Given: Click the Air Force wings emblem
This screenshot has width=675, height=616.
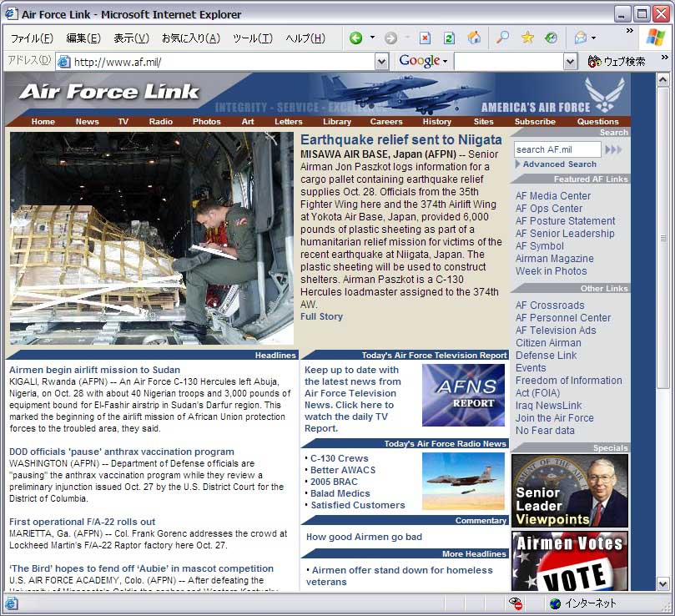Looking at the screenshot, I should coord(605,94).
